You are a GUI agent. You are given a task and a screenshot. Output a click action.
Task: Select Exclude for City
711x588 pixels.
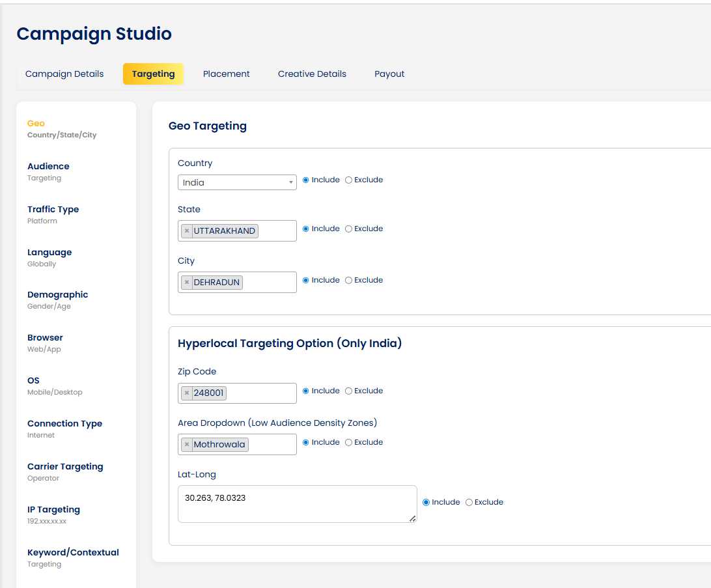pyautogui.click(x=349, y=280)
